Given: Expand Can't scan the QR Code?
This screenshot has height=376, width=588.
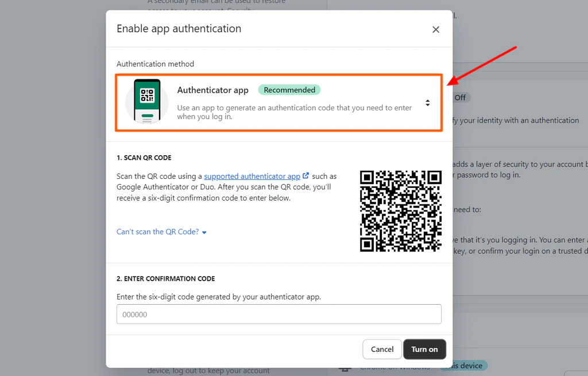Looking at the screenshot, I should [161, 232].
